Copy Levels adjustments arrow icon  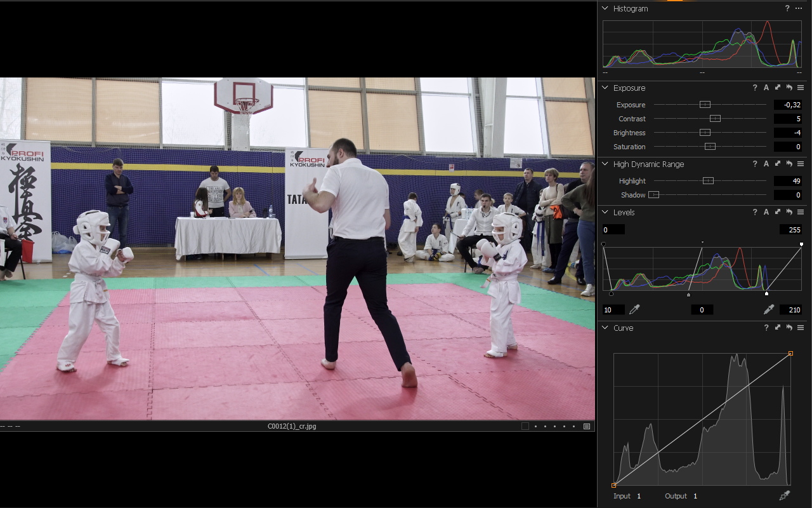(x=778, y=212)
